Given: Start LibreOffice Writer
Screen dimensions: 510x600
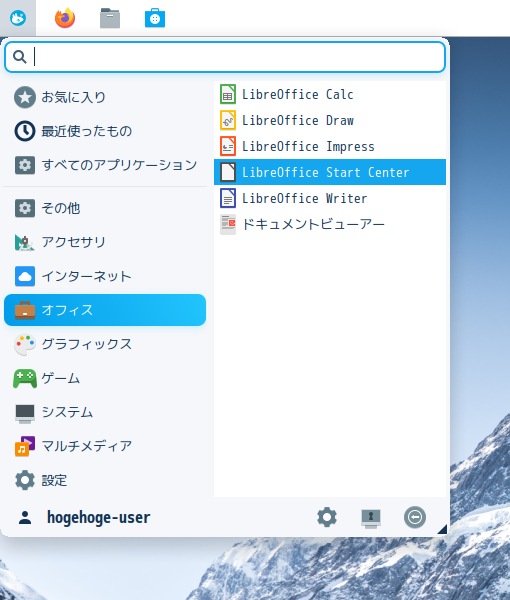Looking at the screenshot, I should click(x=330, y=198).
